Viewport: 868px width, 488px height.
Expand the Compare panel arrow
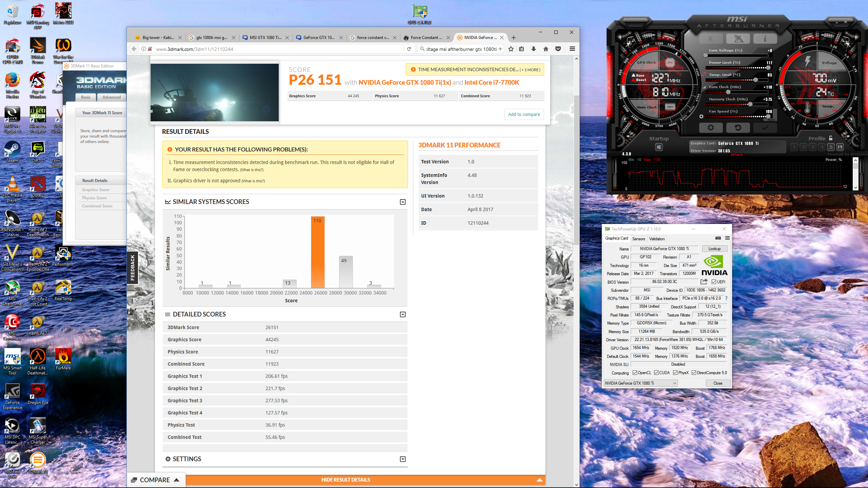pos(176,480)
